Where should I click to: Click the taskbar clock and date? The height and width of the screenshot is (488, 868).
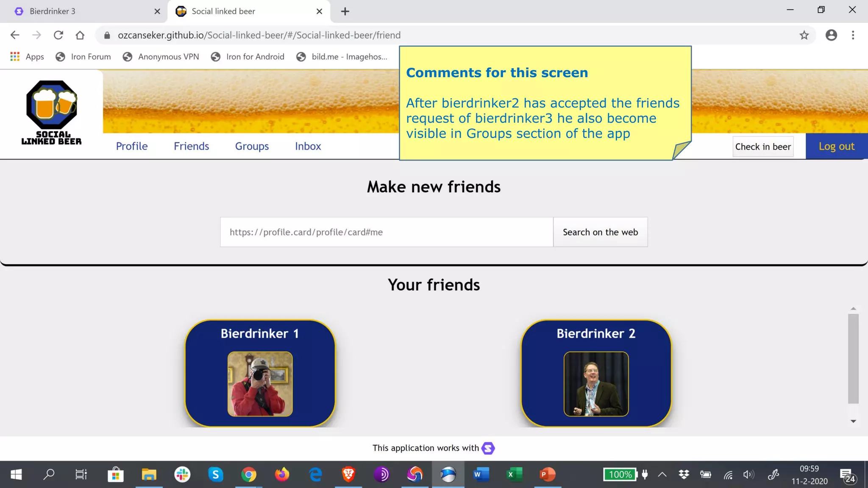click(x=810, y=475)
